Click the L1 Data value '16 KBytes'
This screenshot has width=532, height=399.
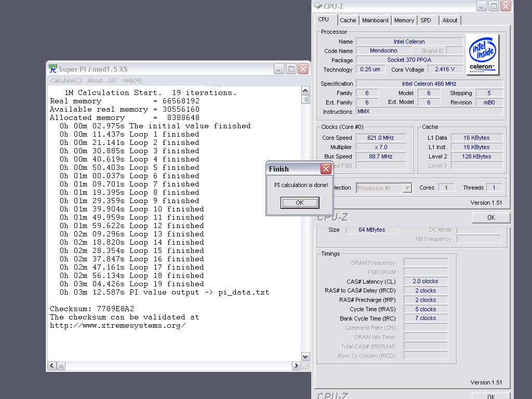[476, 138]
